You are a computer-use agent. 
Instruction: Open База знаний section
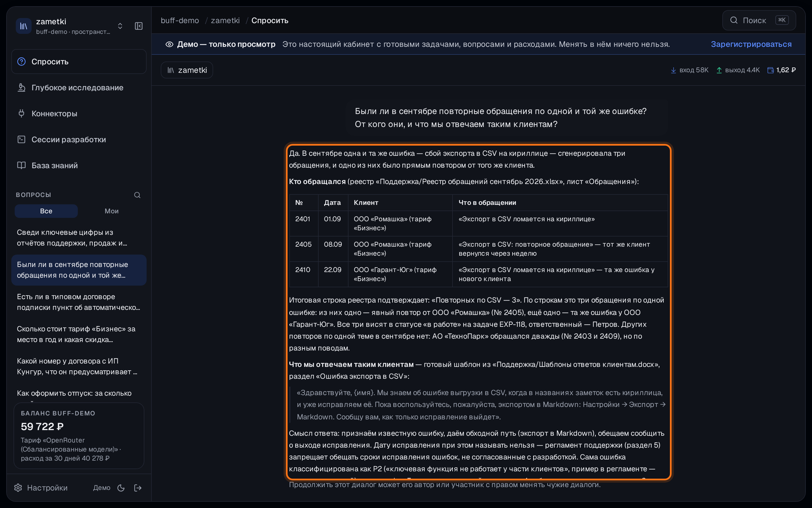[x=79, y=165]
